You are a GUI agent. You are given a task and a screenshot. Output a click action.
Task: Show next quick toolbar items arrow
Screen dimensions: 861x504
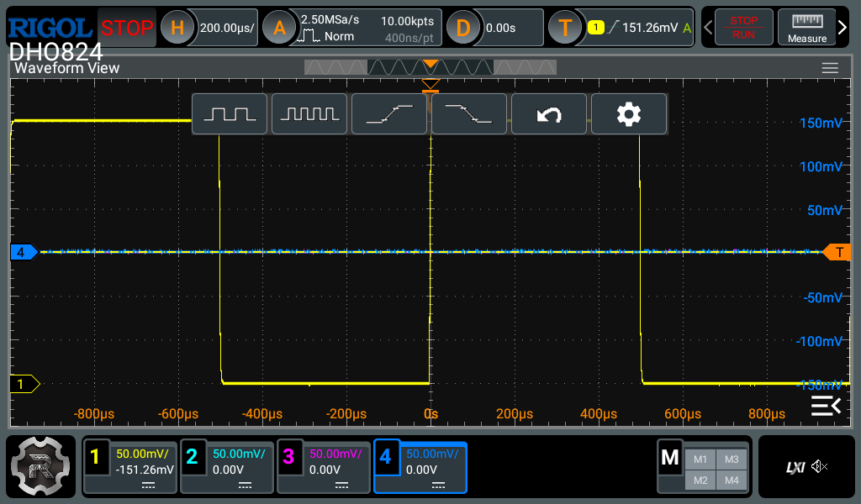pyautogui.click(x=843, y=28)
